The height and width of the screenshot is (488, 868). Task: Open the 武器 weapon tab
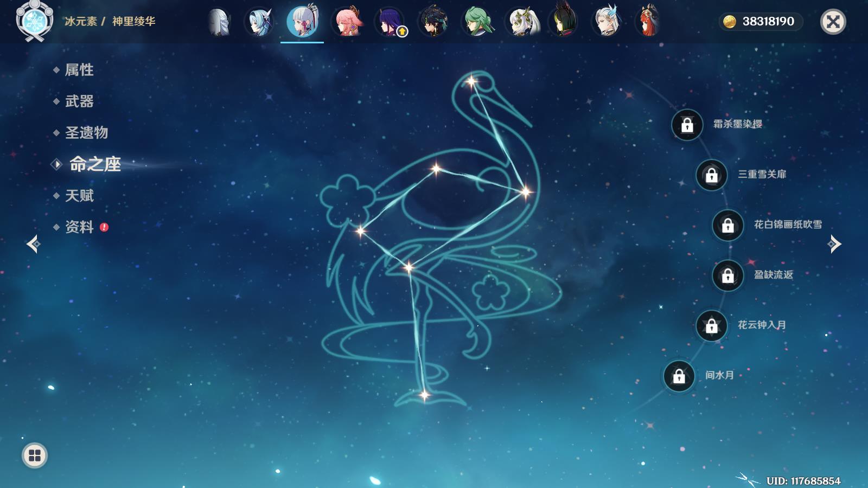79,101
